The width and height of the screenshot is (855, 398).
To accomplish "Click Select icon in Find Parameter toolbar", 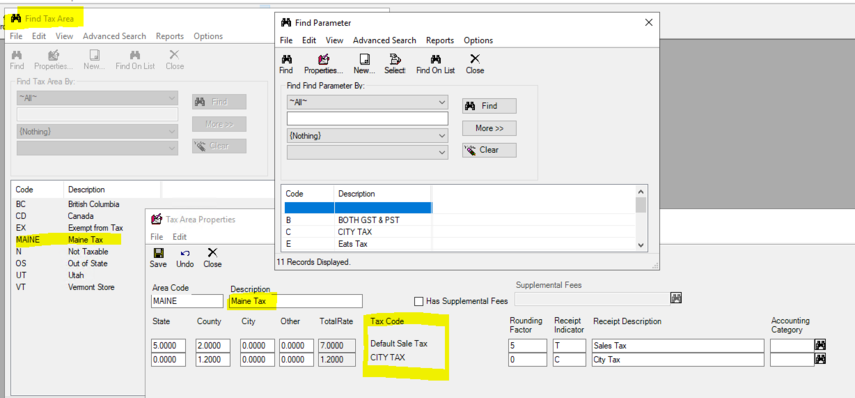I will pyautogui.click(x=395, y=64).
